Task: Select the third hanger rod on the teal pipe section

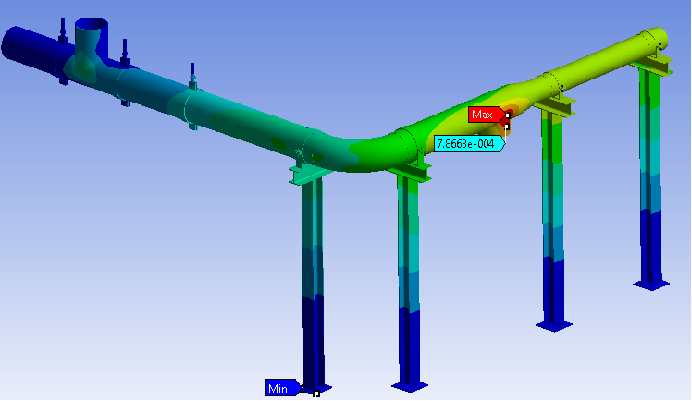Action: point(191,80)
